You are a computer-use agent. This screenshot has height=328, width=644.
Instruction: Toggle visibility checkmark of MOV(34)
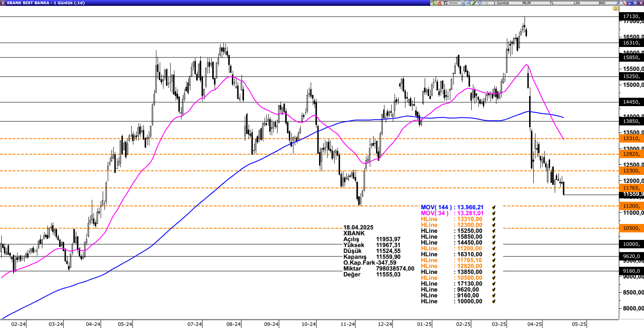click(494, 213)
